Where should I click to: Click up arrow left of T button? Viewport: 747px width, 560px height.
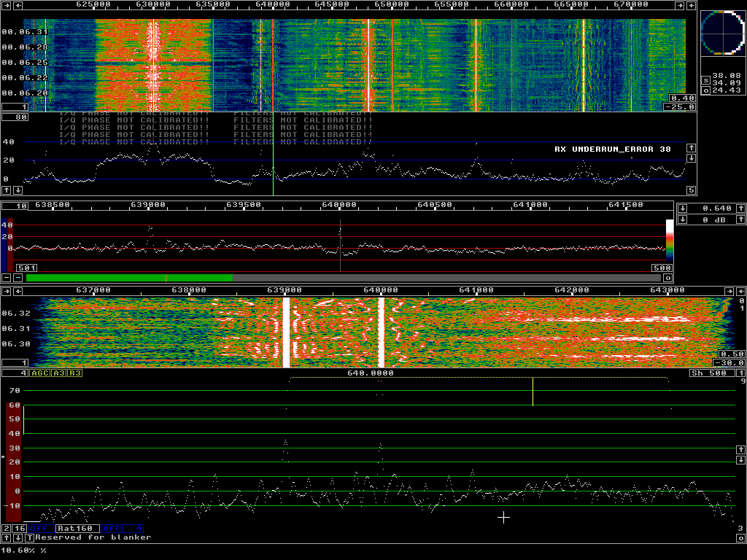[x=6, y=537]
